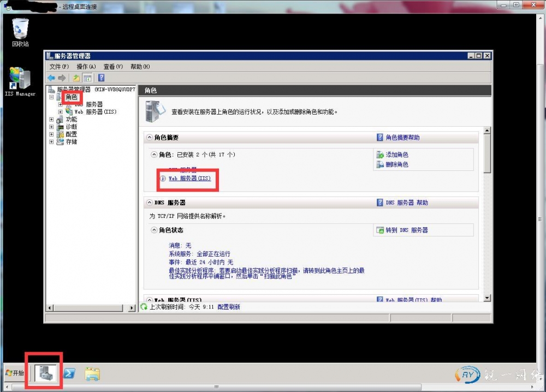This screenshot has height=392, width=546.
Task: Toggle the show/hide console tree toolbar icon
Action: tap(87, 78)
